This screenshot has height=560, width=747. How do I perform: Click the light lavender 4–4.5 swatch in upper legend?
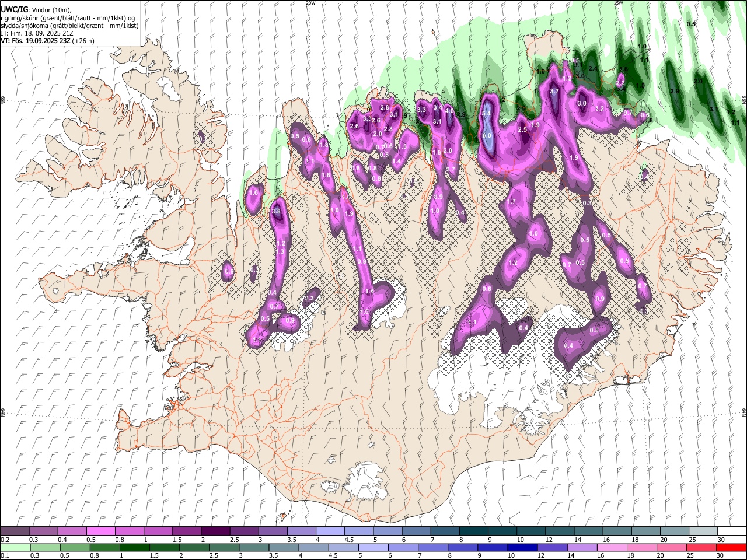click(329, 531)
